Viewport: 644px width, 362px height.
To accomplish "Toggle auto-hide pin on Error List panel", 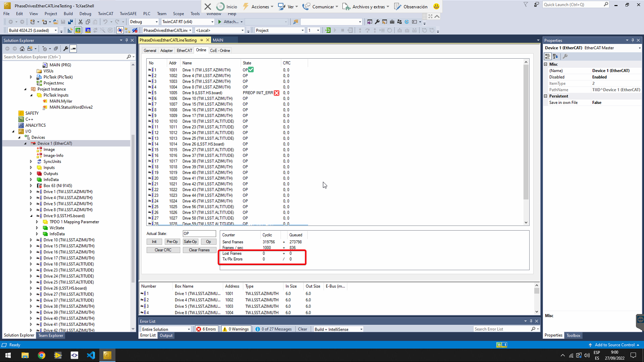I will pos(531,321).
